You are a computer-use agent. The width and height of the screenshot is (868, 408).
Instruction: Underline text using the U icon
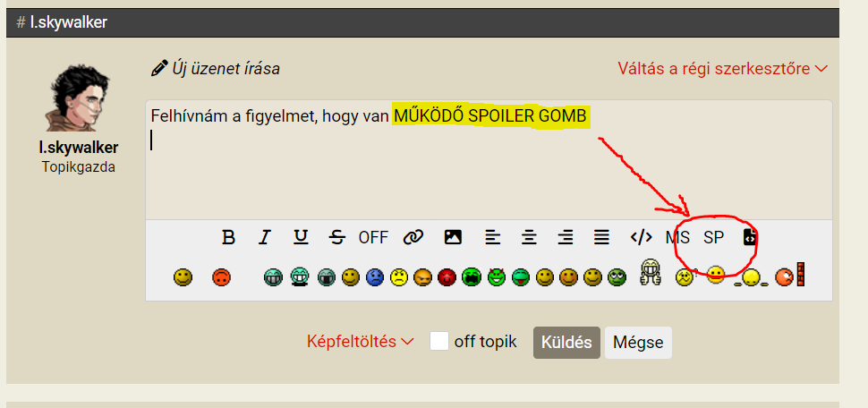(301, 237)
